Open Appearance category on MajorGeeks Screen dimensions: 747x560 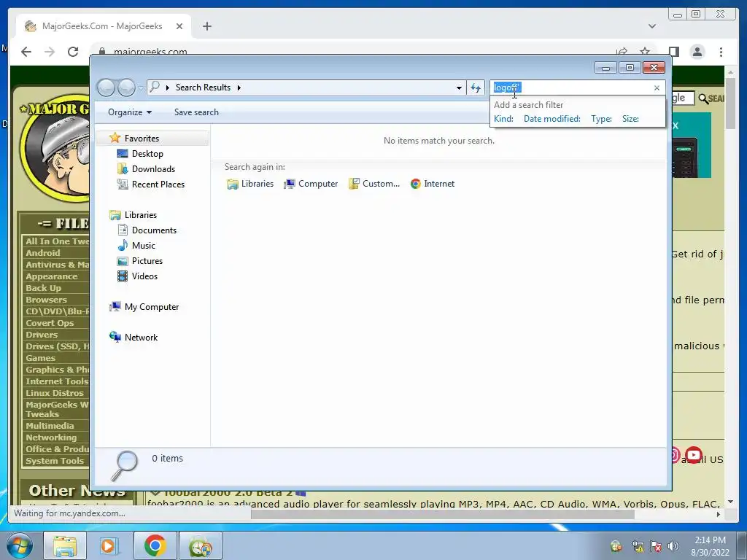52,276
